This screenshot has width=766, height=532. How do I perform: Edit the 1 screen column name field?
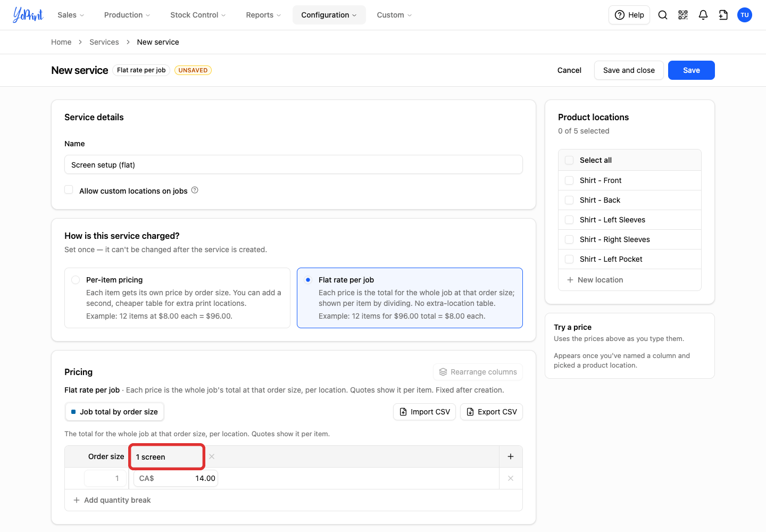point(167,456)
